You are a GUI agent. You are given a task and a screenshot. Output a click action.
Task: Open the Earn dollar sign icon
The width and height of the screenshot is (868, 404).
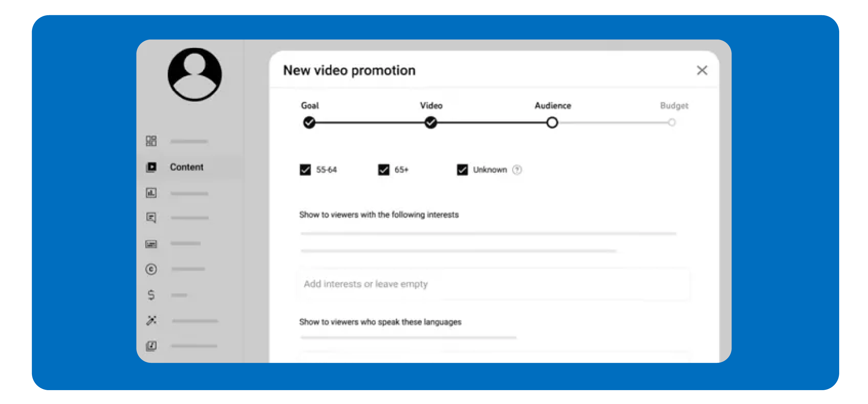click(151, 295)
